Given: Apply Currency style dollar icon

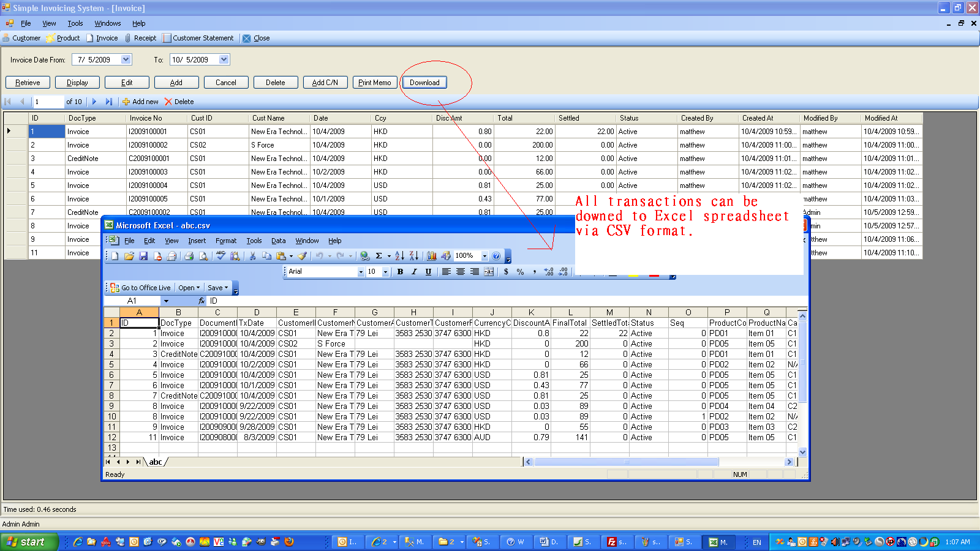Looking at the screenshot, I should [506, 272].
